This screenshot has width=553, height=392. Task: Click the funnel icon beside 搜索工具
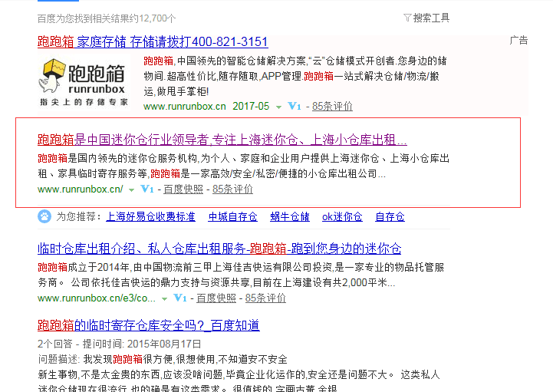pos(407,18)
